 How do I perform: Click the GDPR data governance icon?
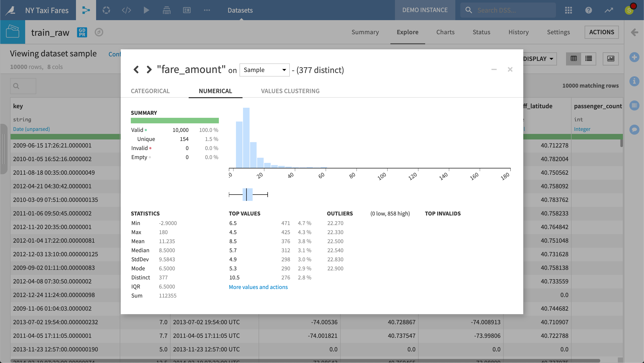pos(82,31)
